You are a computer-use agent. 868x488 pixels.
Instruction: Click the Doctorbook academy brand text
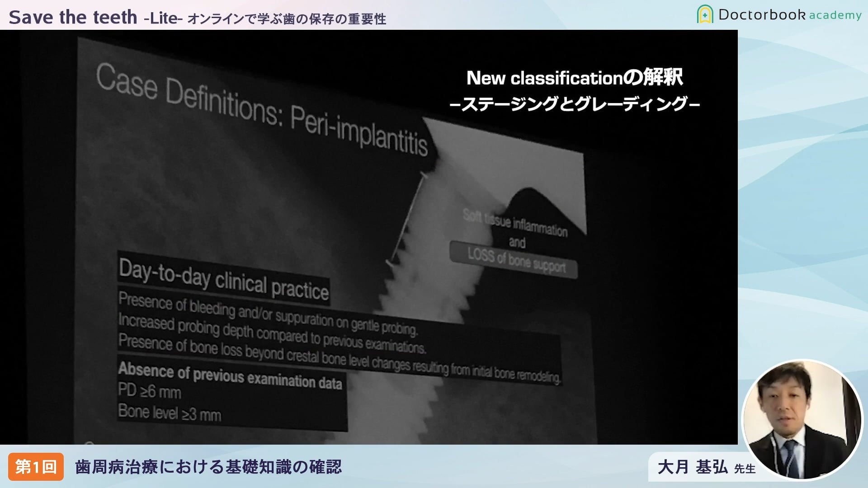(790, 14)
